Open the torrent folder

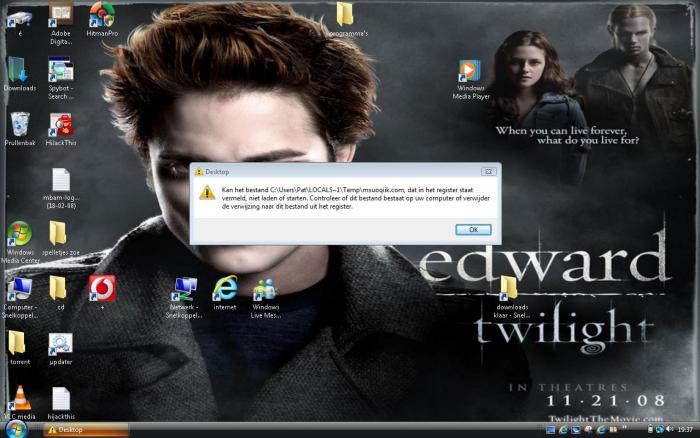(x=19, y=348)
